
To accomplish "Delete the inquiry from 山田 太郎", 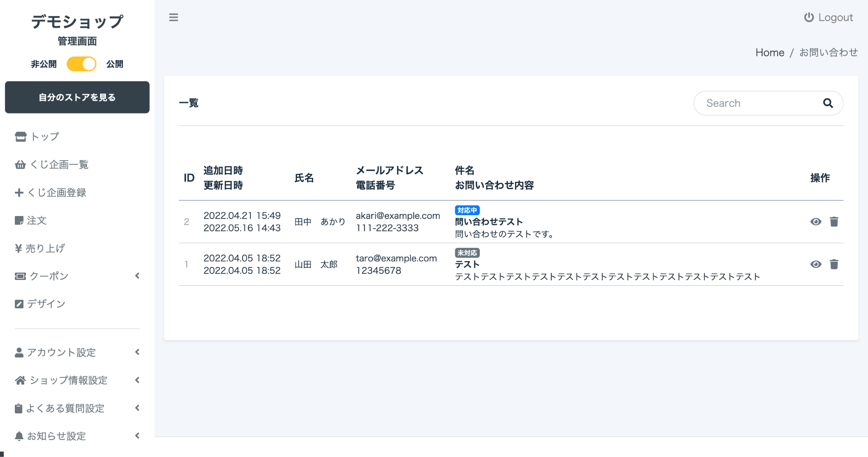I will (x=834, y=264).
